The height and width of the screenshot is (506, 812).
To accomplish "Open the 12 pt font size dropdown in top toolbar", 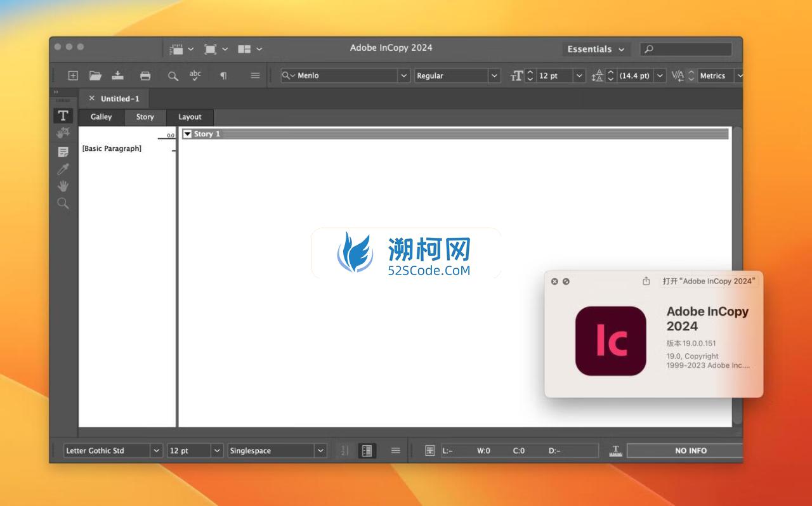I will [x=579, y=75].
